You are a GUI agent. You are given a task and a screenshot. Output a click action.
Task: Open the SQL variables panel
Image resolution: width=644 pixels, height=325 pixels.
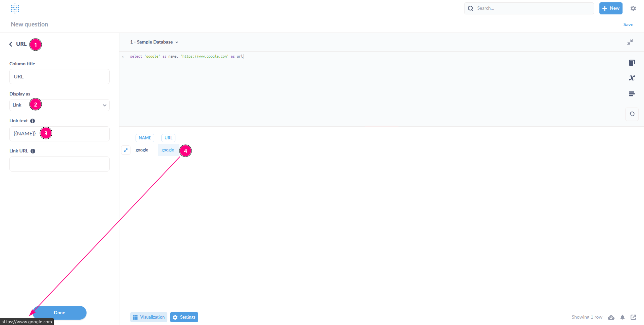coord(632,78)
